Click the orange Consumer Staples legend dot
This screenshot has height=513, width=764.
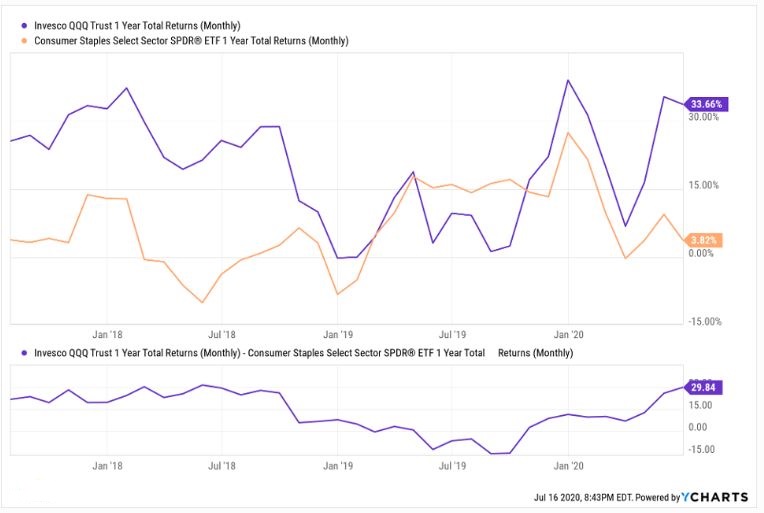[24, 41]
